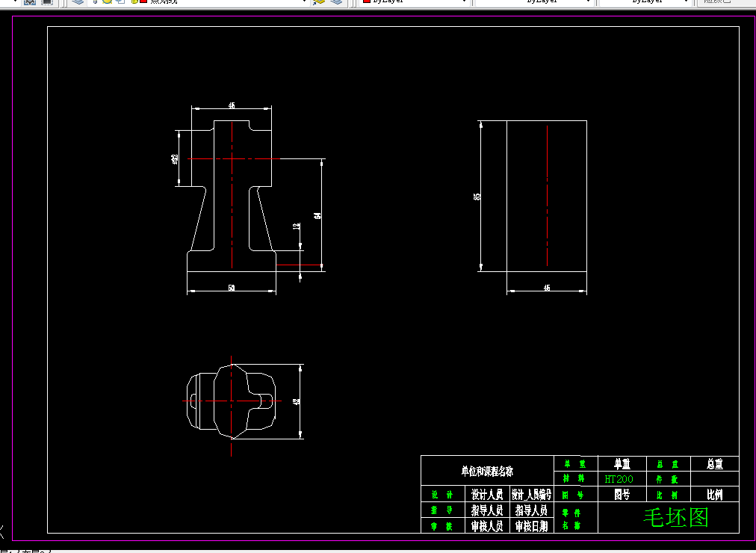This screenshot has width=756, height=553.
Task: Select the green 单重 label
Action: tap(574, 464)
